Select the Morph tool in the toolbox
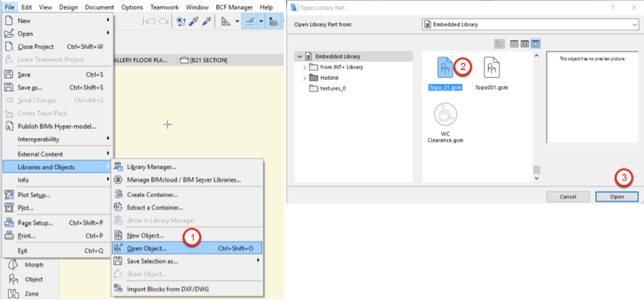 (x=26, y=265)
